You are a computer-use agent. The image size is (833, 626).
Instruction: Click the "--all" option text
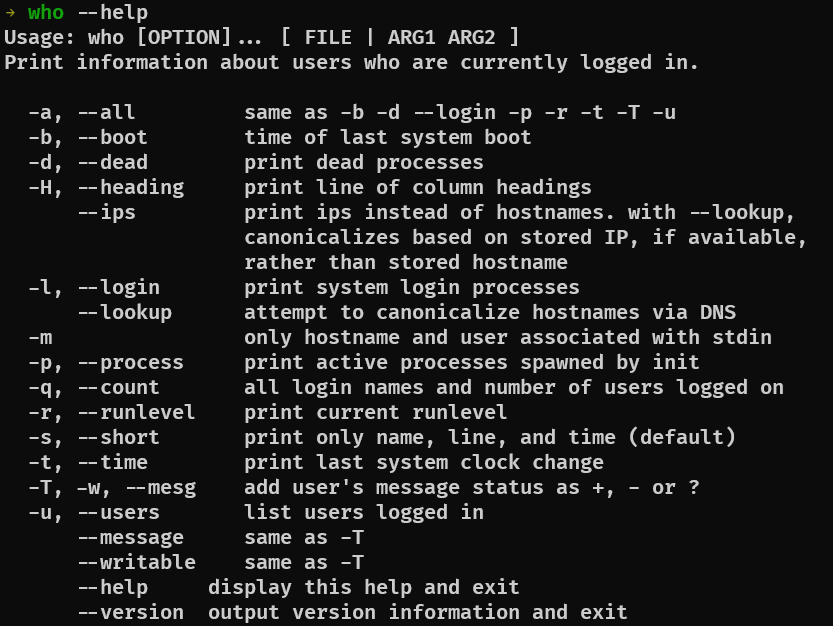point(106,112)
